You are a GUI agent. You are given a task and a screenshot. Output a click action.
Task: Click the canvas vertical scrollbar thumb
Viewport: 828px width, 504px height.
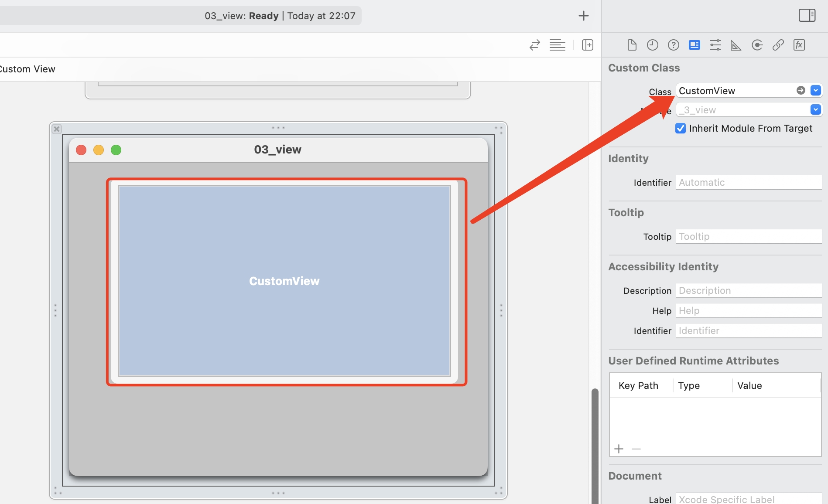coord(595,446)
